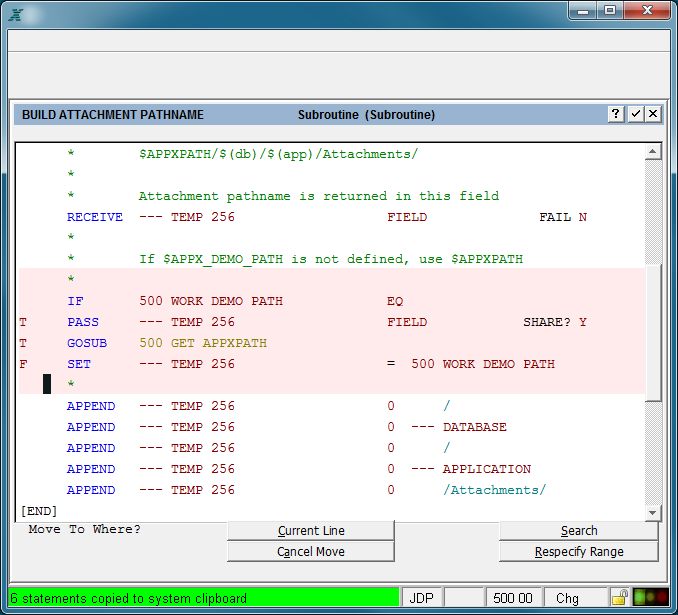The image size is (678, 615).
Task: Click comment 'If $APPX_DEMO_PATH is not defined'
Action: click(x=274, y=259)
